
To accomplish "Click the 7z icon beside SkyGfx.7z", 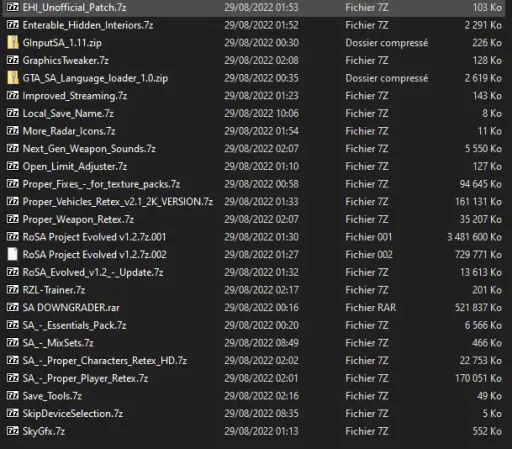I will [x=13, y=431].
